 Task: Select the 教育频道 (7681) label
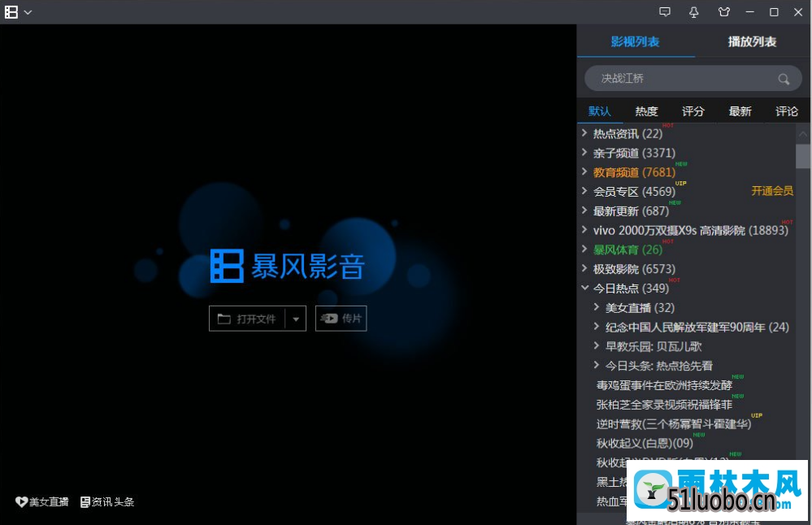[x=634, y=172]
